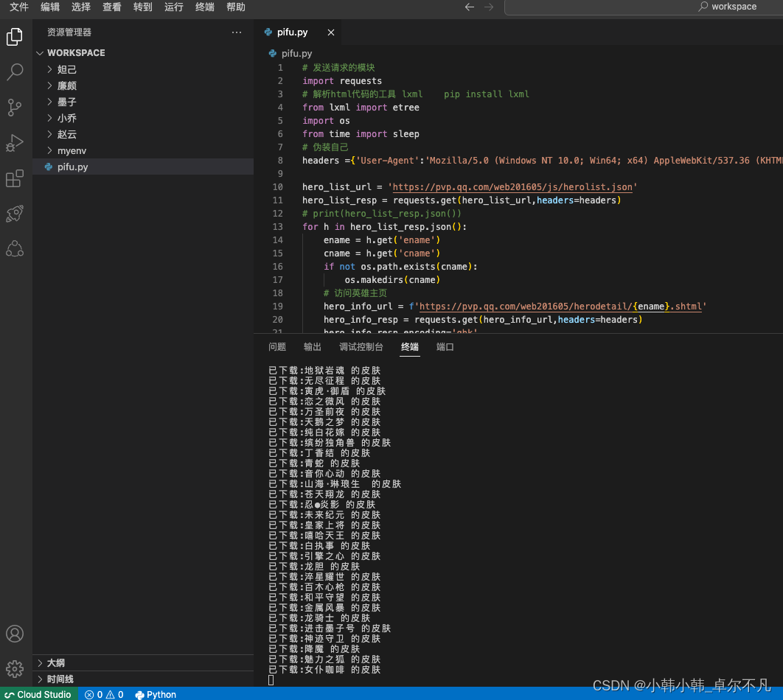Select pifu.py in the file tree
Screen dimensions: 783x700
coord(143,167)
